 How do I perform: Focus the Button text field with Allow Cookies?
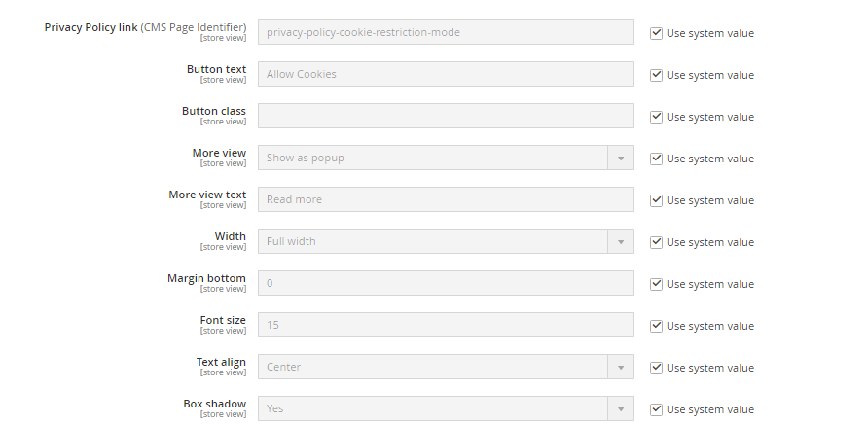[446, 74]
